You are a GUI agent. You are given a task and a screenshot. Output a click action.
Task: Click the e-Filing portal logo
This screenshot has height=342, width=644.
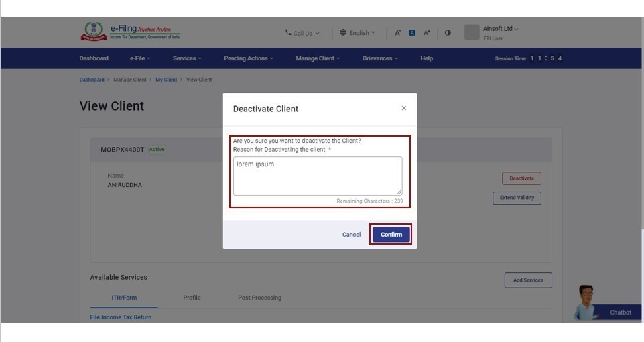[x=130, y=32]
